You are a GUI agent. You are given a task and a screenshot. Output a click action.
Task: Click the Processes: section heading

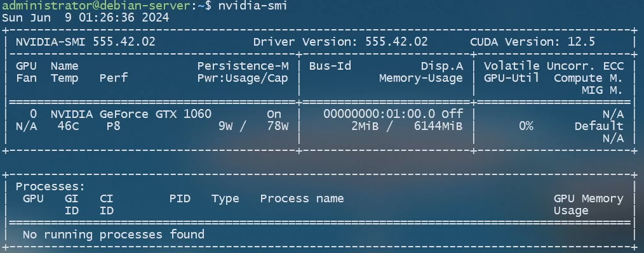coord(51,186)
